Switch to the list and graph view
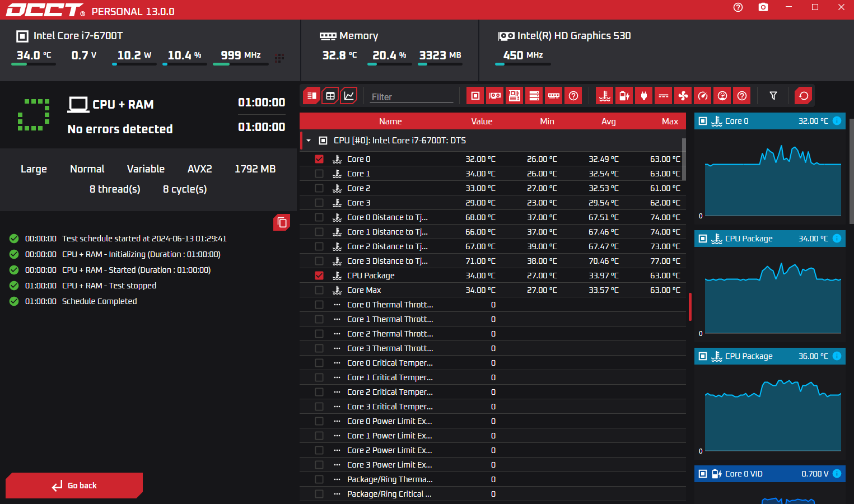The height and width of the screenshot is (504, 854). click(x=312, y=96)
